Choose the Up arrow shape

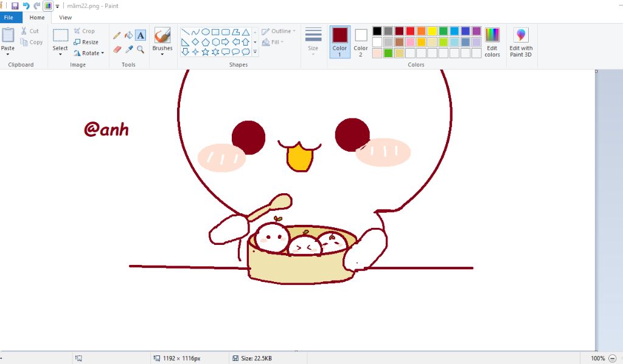tap(246, 42)
